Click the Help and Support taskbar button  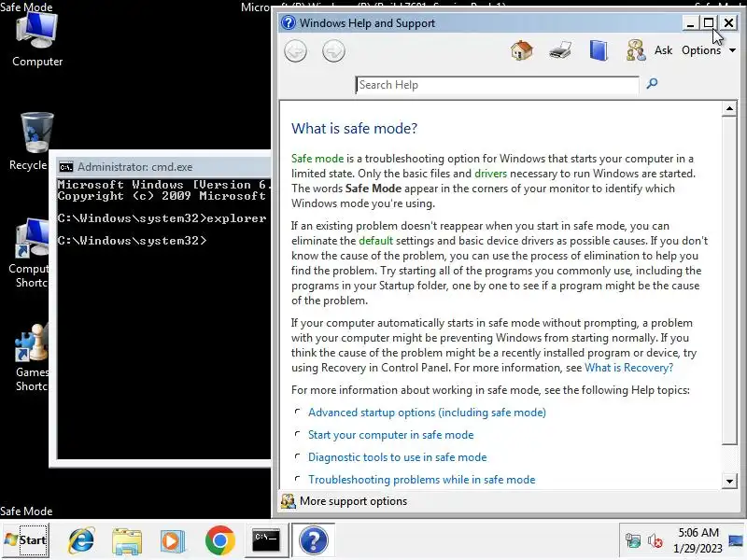click(313, 540)
